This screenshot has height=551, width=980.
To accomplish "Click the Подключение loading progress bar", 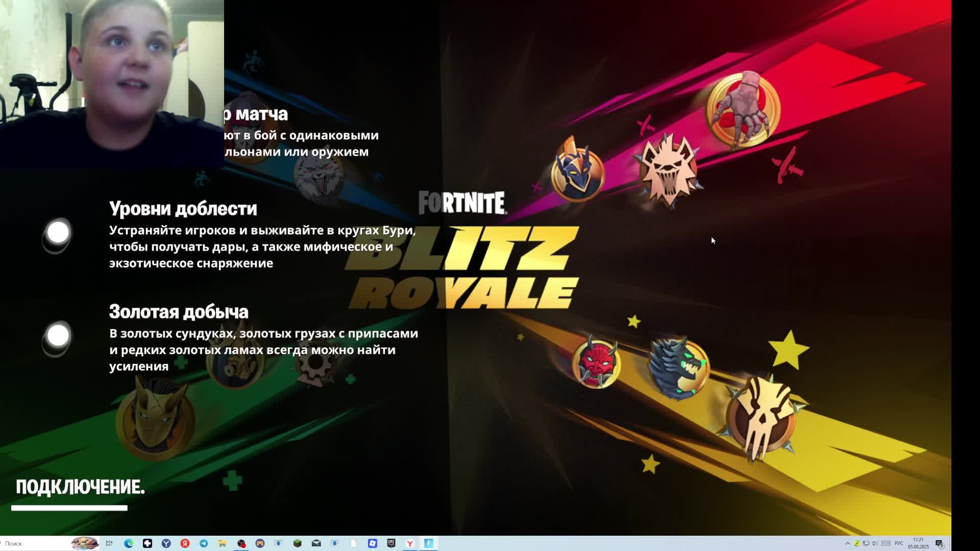I will (69, 508).
